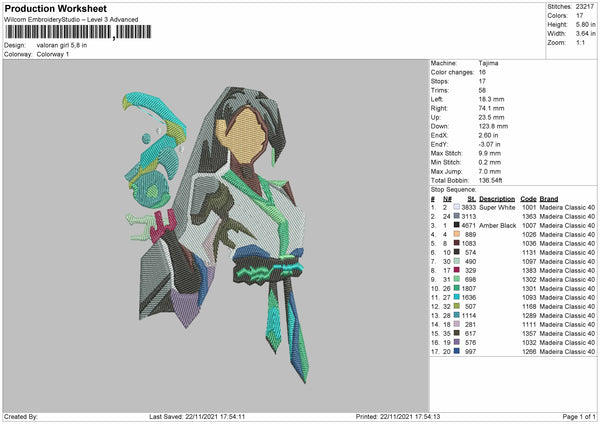Click 'Printed: 22/11/2021 17:54:13' footer text

398,416
